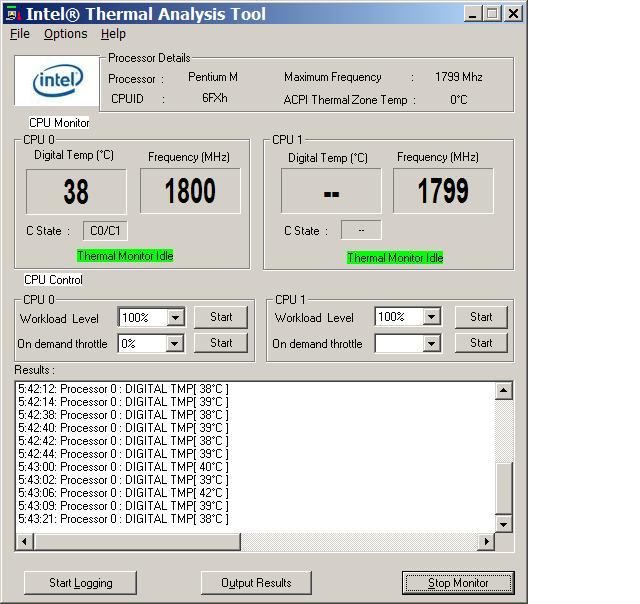Click results scroll down arrow
640x604 pixels.
[504, 524]
